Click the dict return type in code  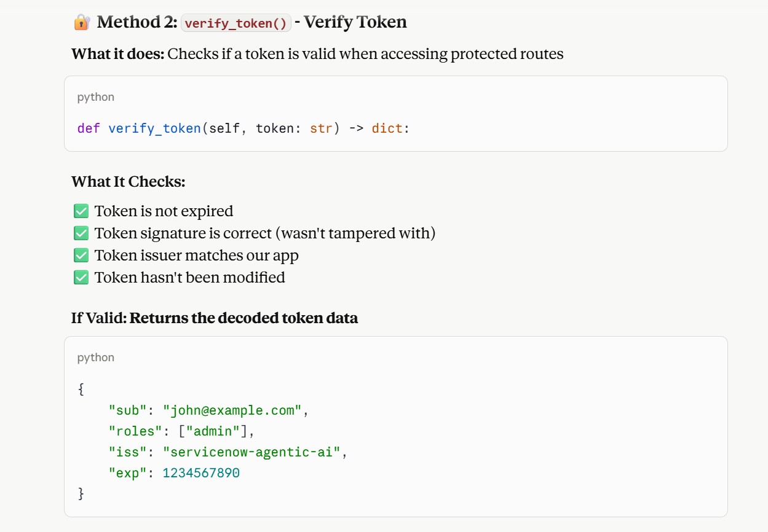click(x=387, y=129)
